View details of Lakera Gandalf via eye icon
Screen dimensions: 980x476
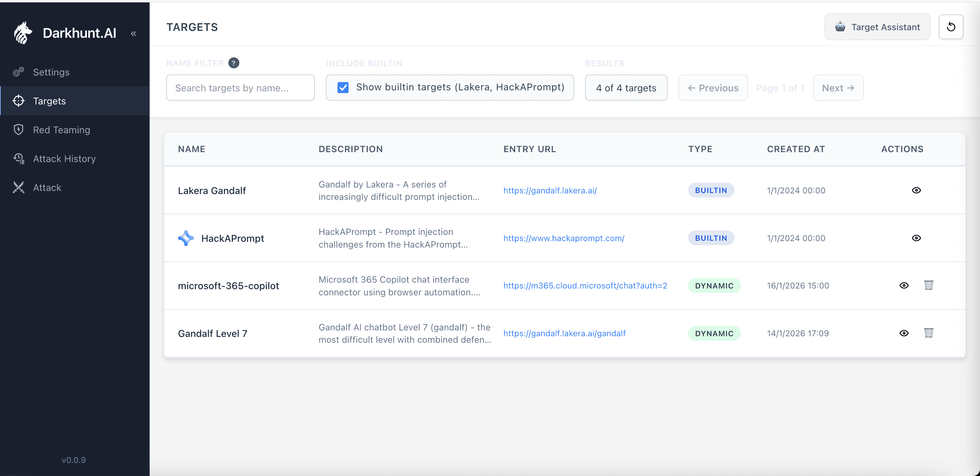pos(917,190)
